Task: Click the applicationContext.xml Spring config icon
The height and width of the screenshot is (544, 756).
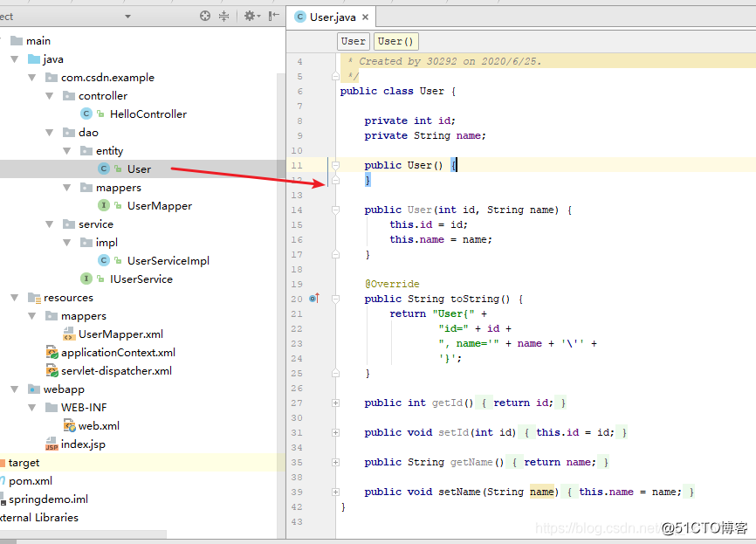Action: [x=52, y=353]
